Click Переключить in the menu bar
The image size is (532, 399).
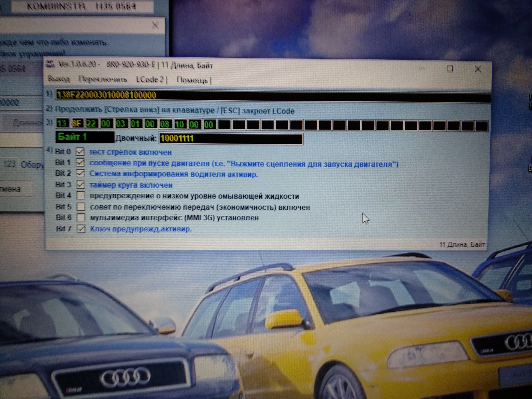pos(103,80)
